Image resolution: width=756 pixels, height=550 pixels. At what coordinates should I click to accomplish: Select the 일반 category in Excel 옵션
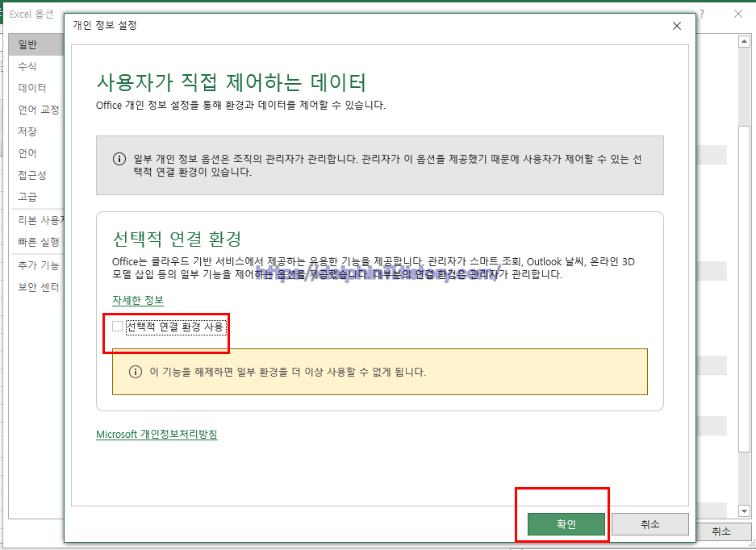[36, 45]
